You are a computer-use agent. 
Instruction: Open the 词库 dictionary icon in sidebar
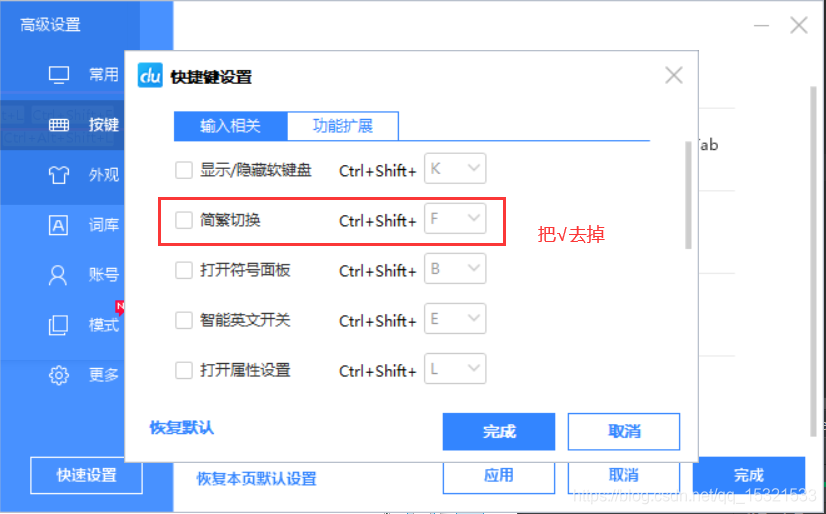pyautogui.click(x=58, y=225)
